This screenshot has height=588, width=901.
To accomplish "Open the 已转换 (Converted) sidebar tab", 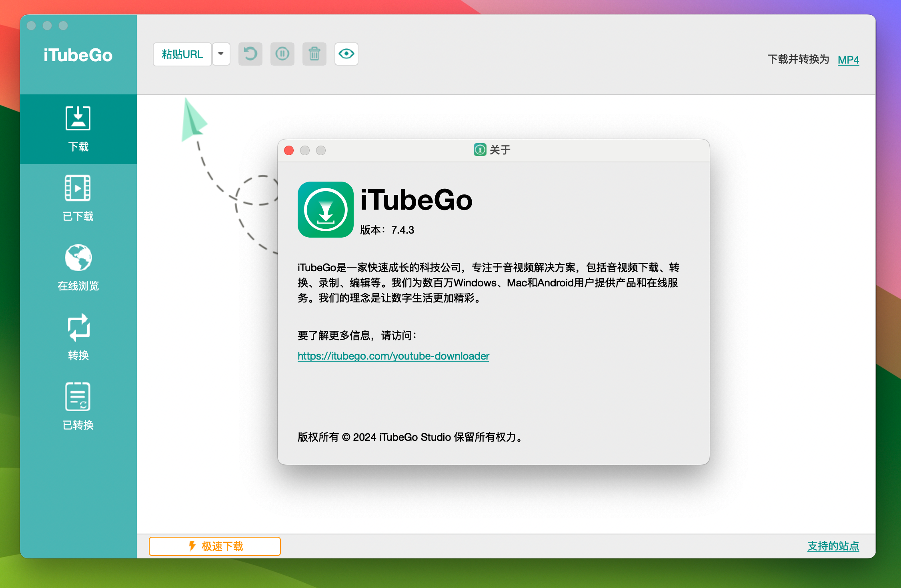I will [78, 407].
